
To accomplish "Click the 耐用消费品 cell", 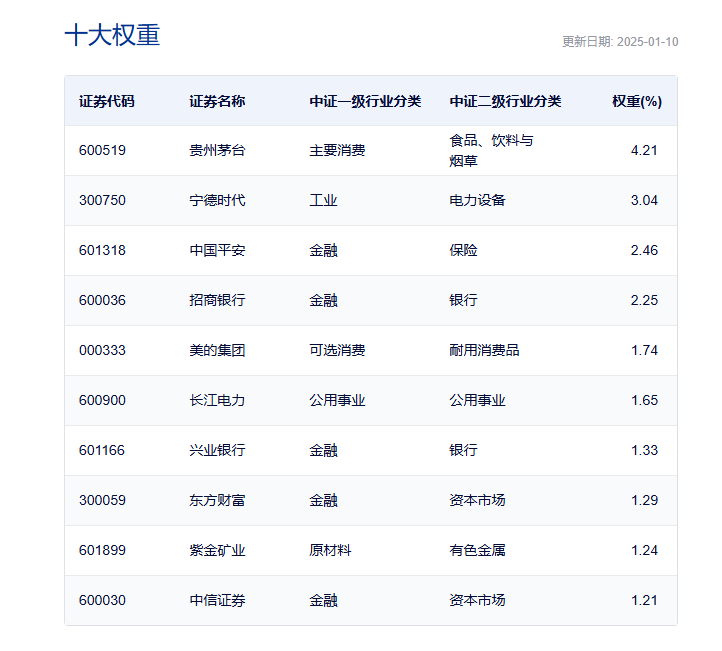I will coord(484,350).
